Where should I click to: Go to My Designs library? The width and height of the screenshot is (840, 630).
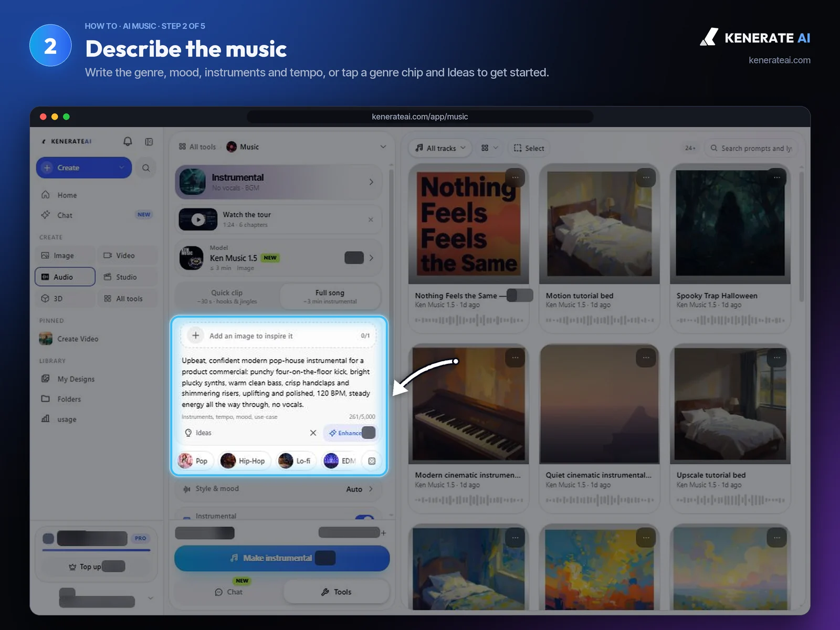click(x=76, y=379)
